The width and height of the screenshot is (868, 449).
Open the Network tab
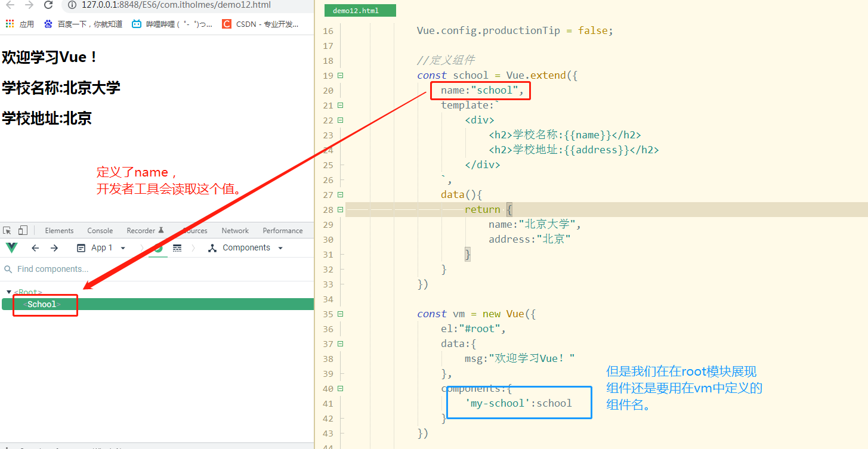(x=235, y=231)
